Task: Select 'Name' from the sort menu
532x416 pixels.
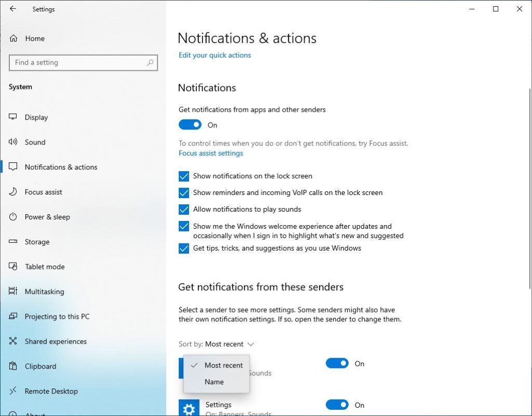Action: point(214,382)
